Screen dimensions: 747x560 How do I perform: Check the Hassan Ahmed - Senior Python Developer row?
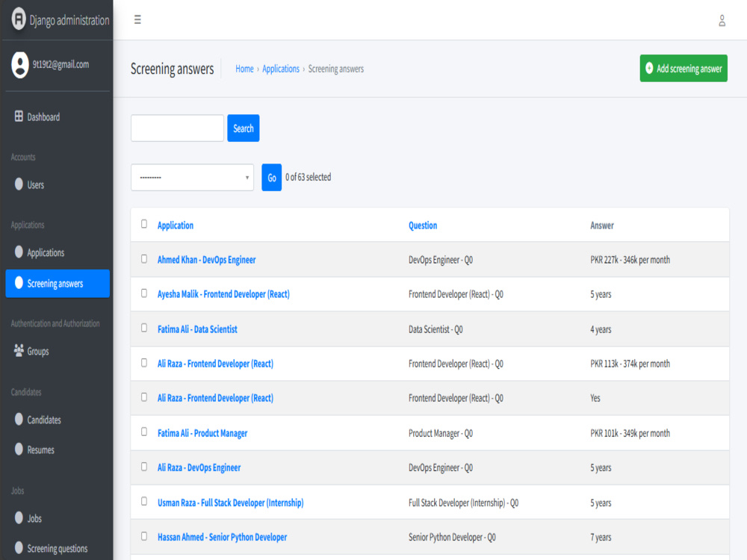(x=144, y=537)
